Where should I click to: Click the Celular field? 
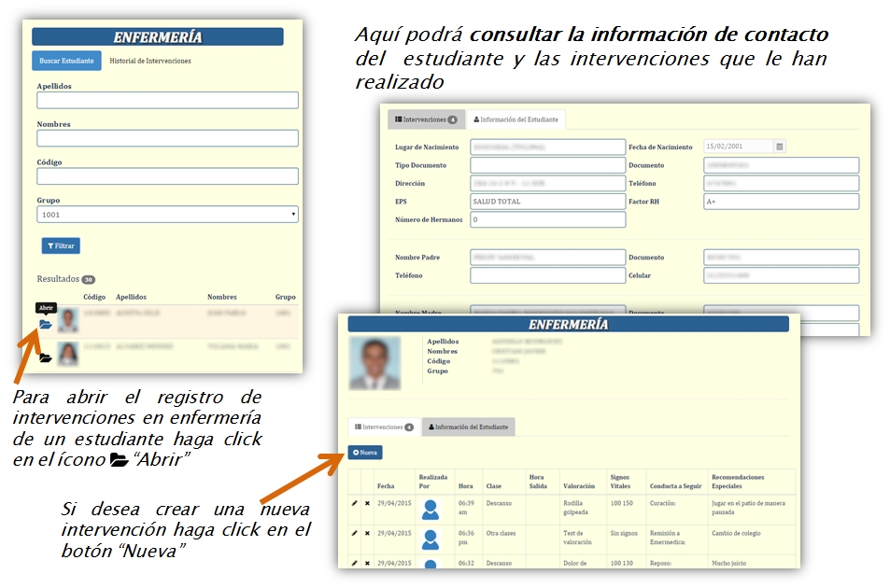click(x=782, y=275)
